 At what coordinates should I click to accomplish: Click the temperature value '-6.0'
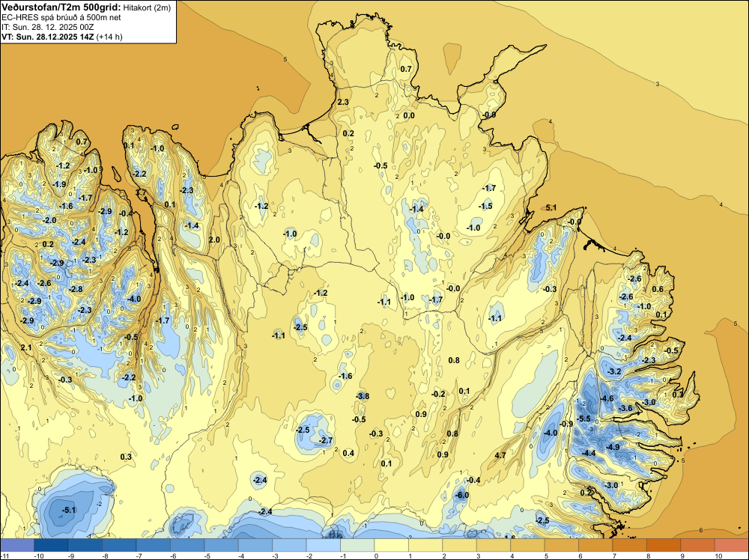pyautogui.click(x=462, y=495)
